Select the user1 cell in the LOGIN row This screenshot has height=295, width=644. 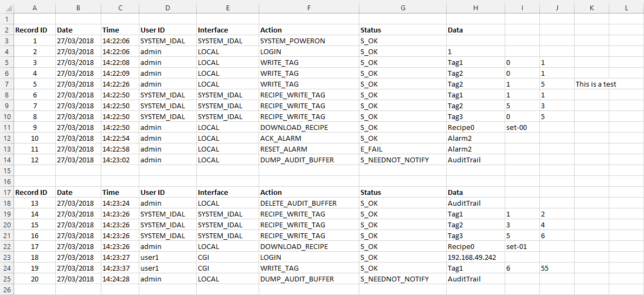click(x=150, y=257)
